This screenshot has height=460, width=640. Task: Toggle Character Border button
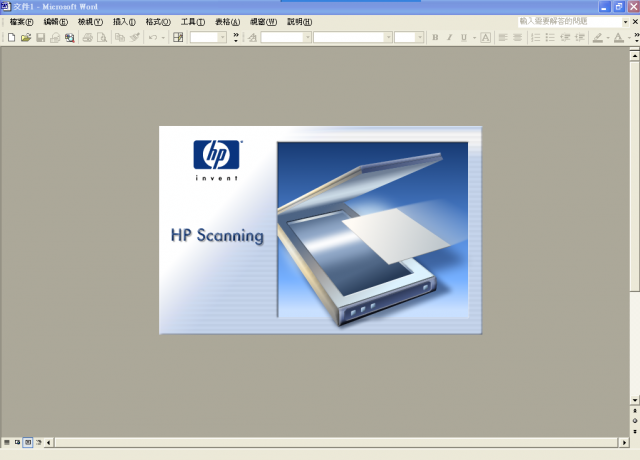click(485, 38)
